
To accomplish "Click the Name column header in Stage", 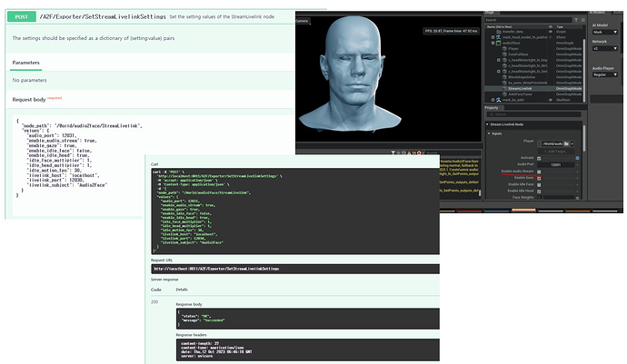I will pos(499,26).
